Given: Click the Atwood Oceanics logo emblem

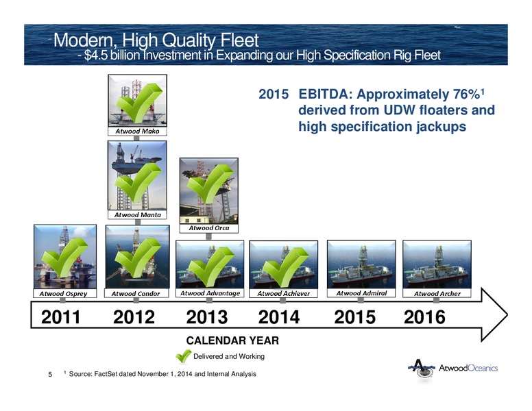Looking at the screenshot, I should tap(422, 370).
